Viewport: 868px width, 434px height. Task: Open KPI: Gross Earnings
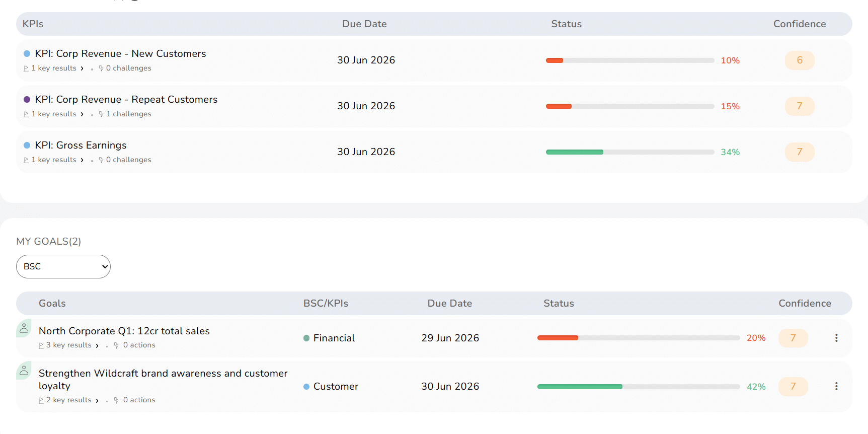[x=81, y=145]
